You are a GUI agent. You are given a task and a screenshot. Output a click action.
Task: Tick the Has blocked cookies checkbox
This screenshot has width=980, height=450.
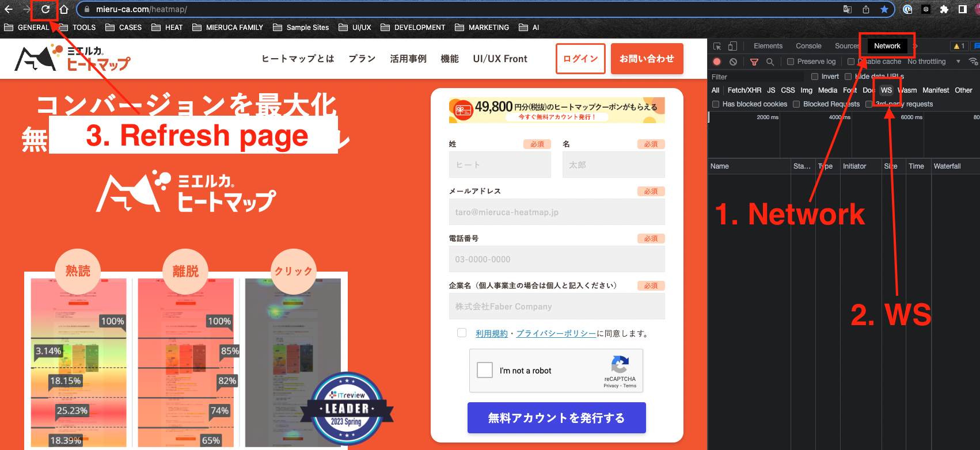coord(716,104)
